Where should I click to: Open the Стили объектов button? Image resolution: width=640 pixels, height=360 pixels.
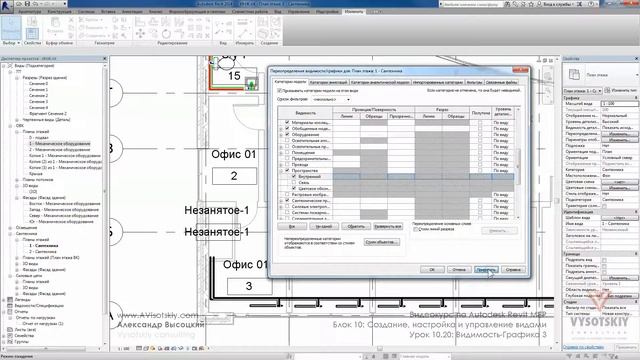click(381, 242)
